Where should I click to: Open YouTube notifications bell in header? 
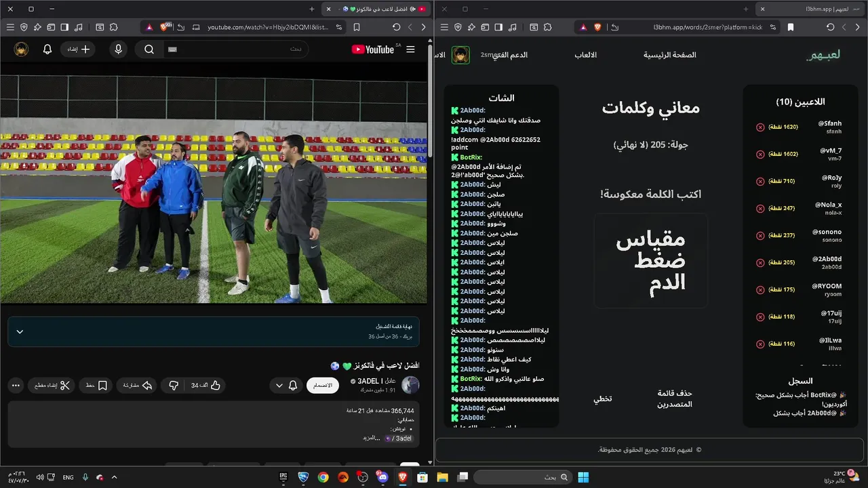pyautogui.click(x=47, y=49)
